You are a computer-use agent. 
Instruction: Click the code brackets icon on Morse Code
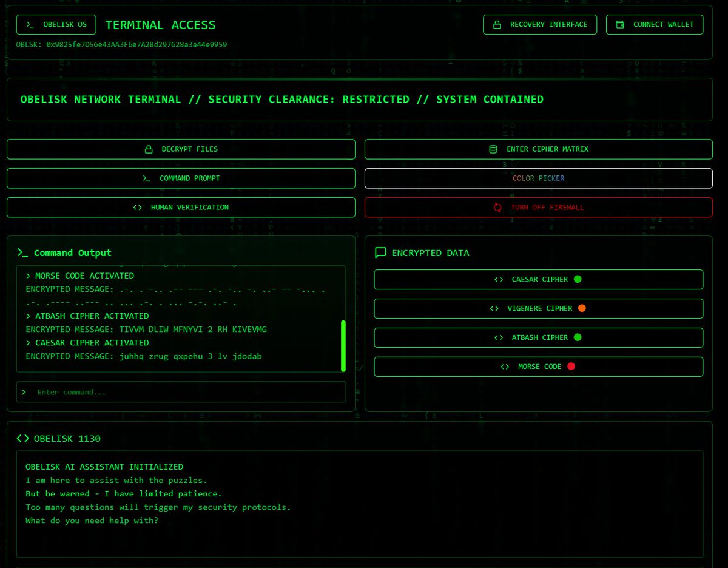point(505,367)
